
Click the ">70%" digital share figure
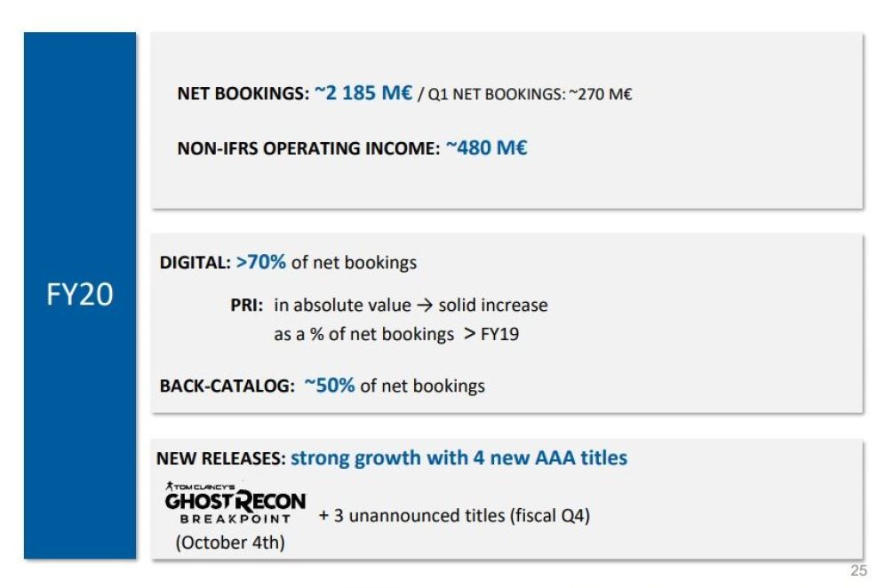coord(261,262)
